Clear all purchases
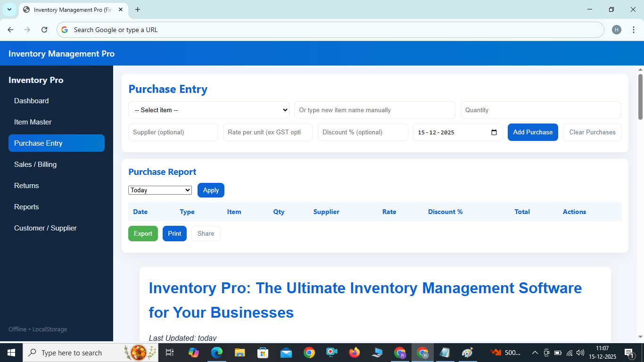 coord(592,132)
